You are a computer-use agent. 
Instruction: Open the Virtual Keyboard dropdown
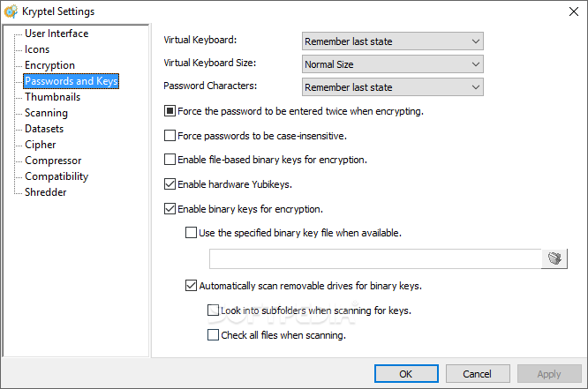393,41
